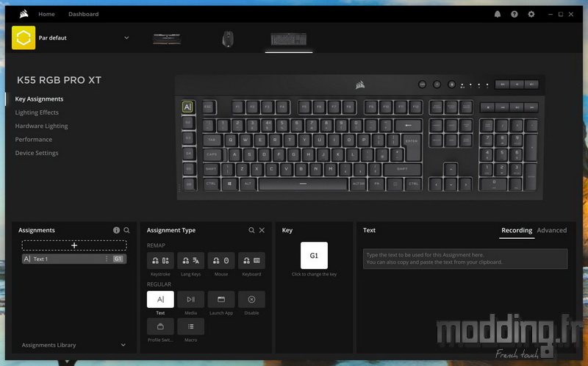Click the ENTER key on keyboard image
The height and width of the screenshot is (366, 588).
[x=412, y=146]
